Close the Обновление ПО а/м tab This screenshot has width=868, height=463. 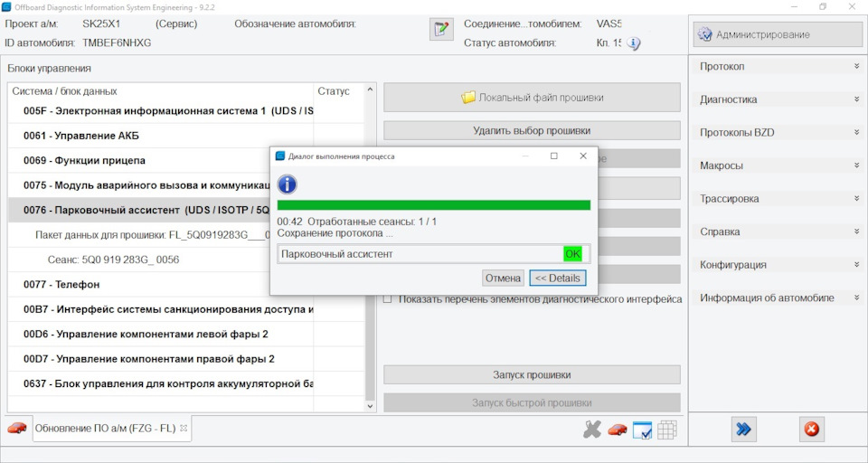[x=184, y=428]
